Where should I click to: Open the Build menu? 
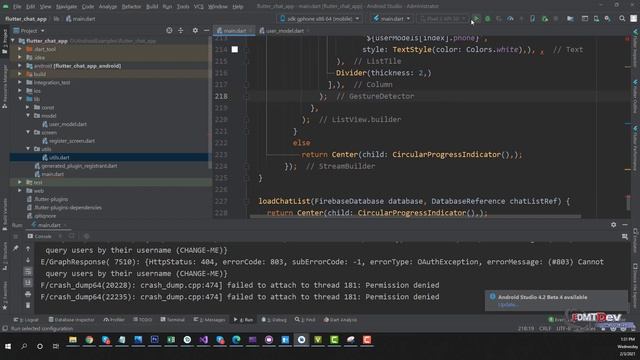point(152,7)
